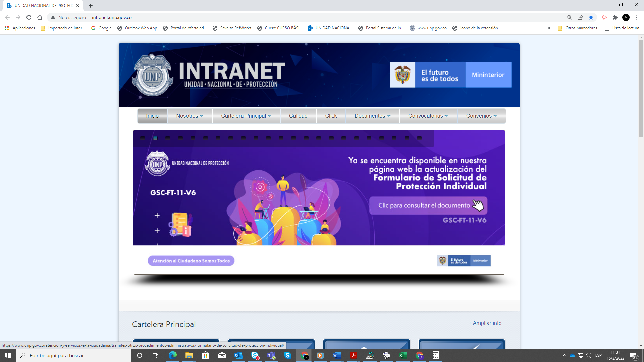Screen dimensions: 644x362
Task: Open the '+ Ampliar info...' link
Action: [487, 323]
